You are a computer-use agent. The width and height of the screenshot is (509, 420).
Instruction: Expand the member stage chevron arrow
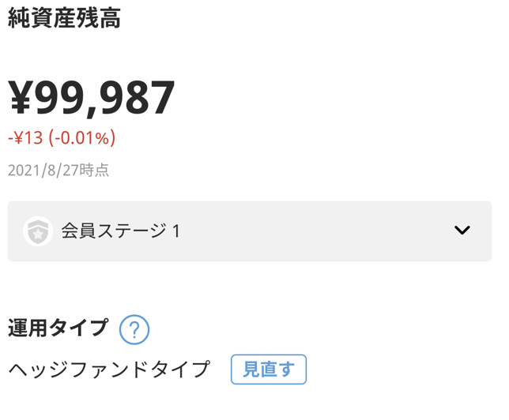click(462, 231)
